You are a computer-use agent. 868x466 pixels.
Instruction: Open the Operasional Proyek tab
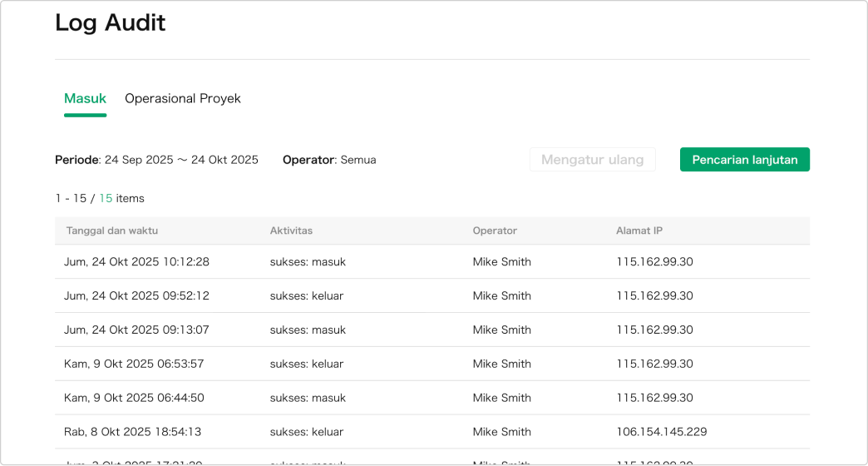pyautogui.click(x=183, y=98)
